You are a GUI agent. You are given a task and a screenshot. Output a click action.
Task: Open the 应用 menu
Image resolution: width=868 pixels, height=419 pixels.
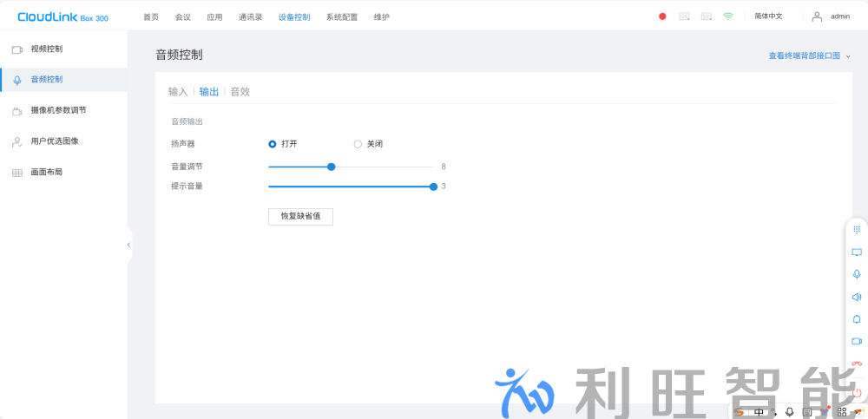pyautogui.click(x=214, y=17)
